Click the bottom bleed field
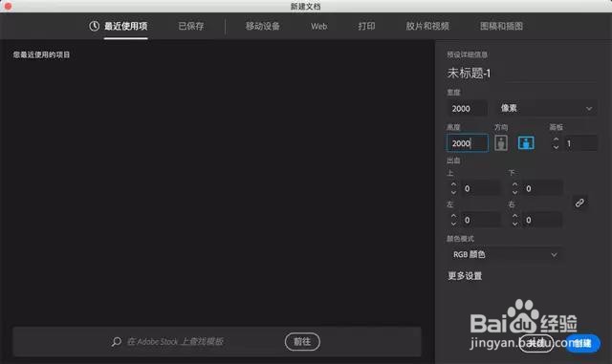The image size is (612, 364). 543,188
